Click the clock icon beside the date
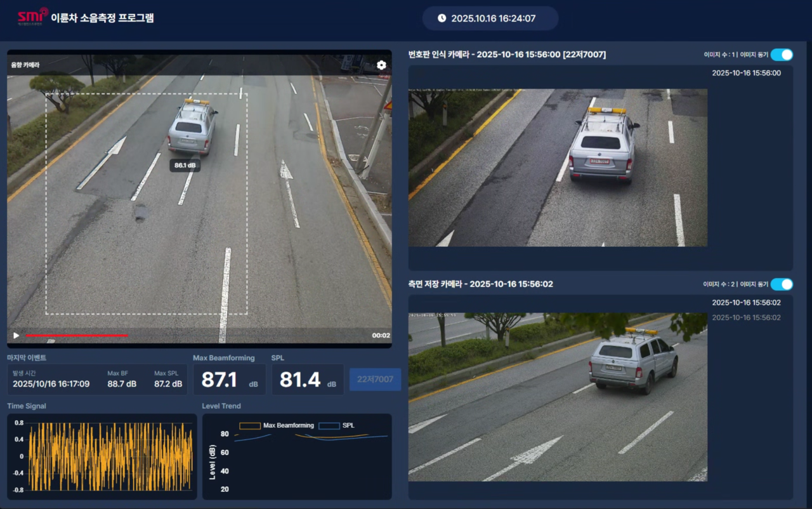The height and width of the screenshot is (509, 812). (x=442, y=18)
